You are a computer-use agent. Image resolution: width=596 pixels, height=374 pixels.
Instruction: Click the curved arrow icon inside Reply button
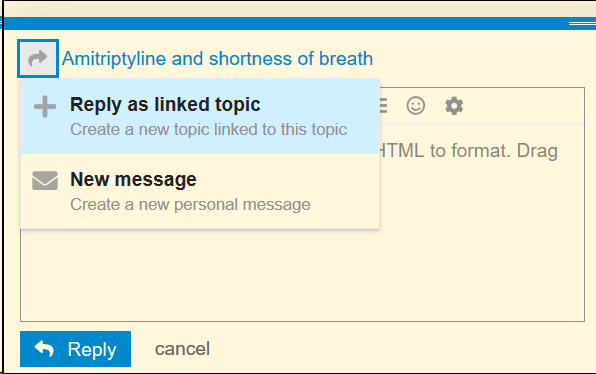click(x=44, y=349)
